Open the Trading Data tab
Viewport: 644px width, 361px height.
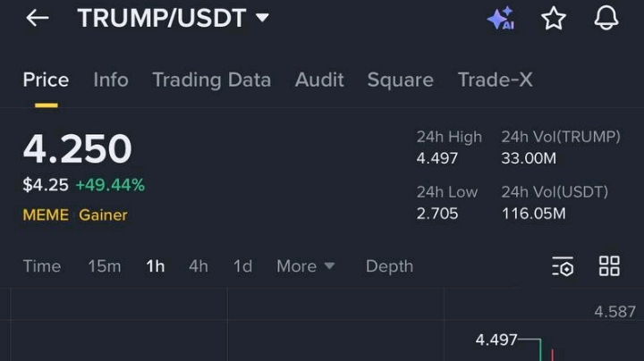point(211,80)
